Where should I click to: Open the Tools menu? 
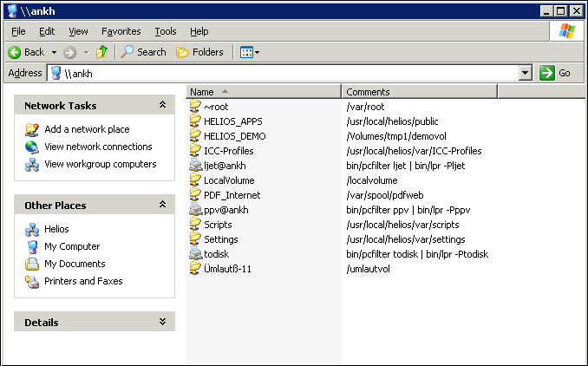click(x=166, y=31)
